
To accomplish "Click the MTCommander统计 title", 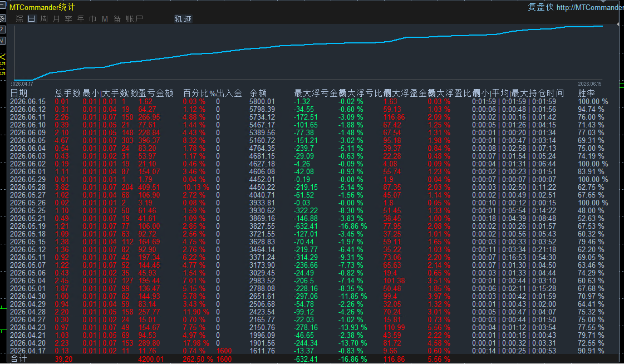I will 42,7.
